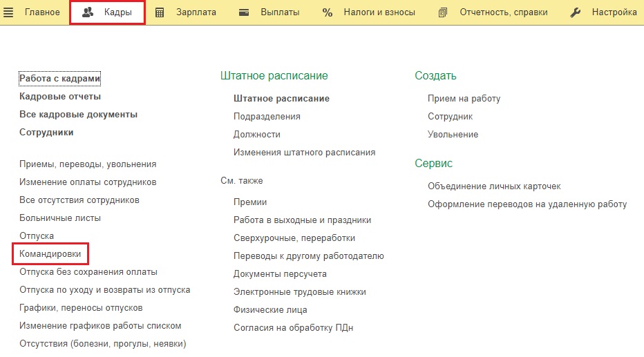Viewport: 644px width, 357px height.
Task: Open Подразделения
Action: [267, 117]
